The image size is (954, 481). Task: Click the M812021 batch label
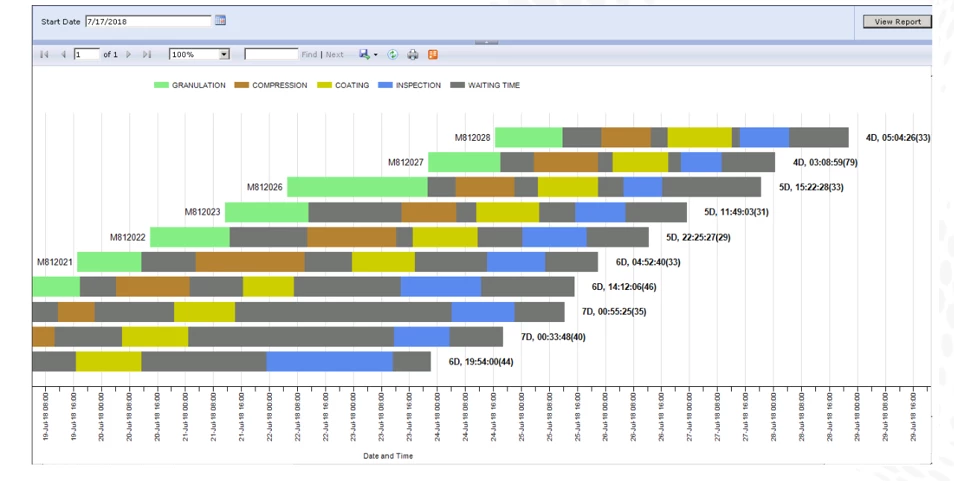coord(55,262)
